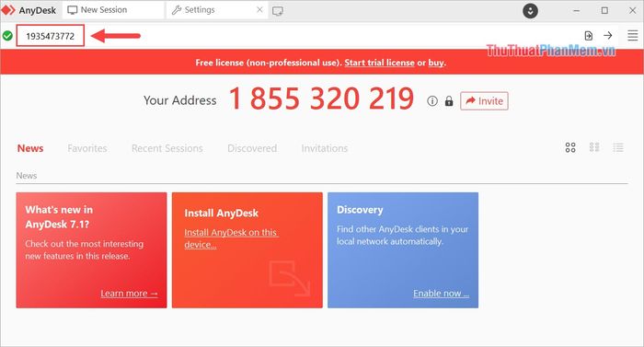Open the Invitations tab

[325, 148]
